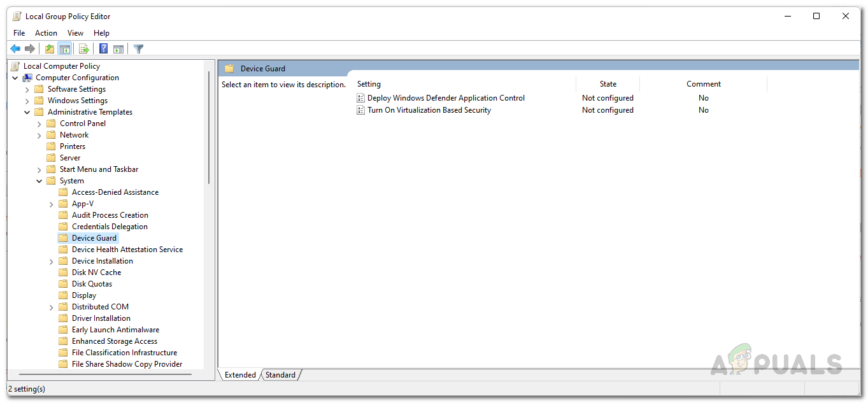
Task: Switch to the Standard tab
Action: point(280,374)
